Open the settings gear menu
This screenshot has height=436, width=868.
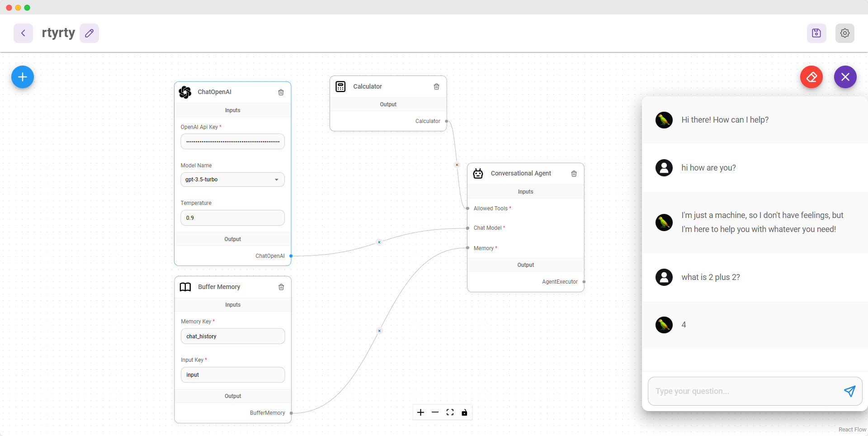[x=845, y=33]
